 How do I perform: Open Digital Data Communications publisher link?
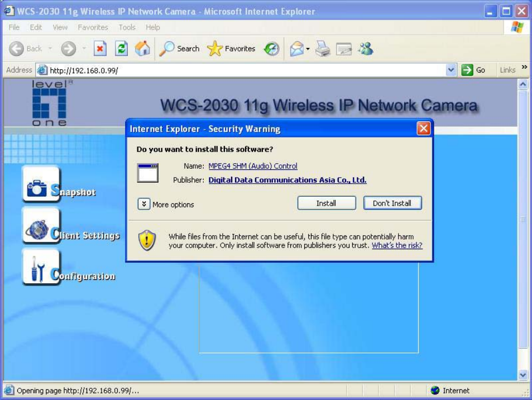coord(287,180)
